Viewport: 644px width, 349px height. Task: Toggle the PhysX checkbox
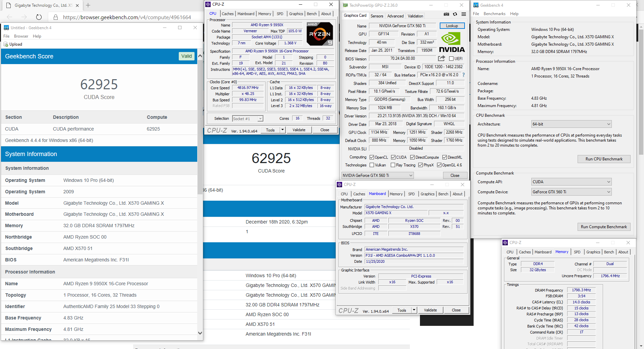(x=420, y=165)
